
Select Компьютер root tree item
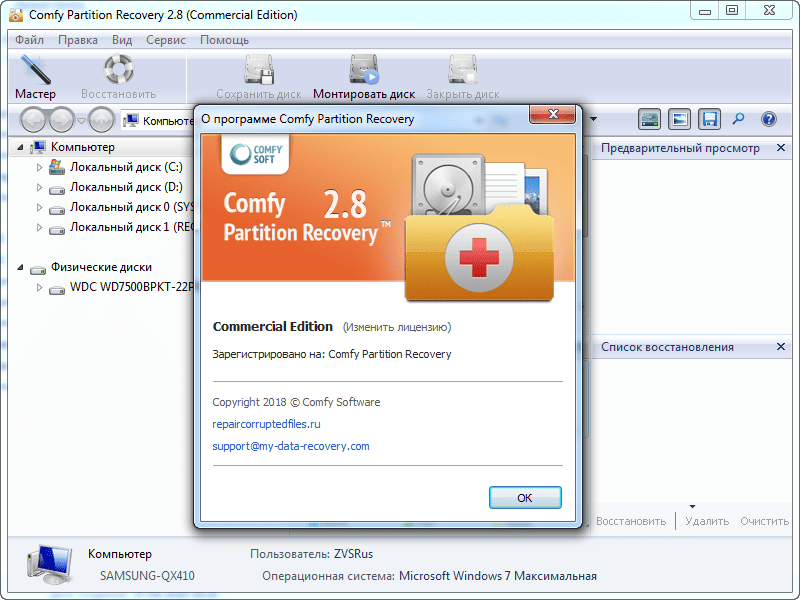pyautogui.click(x=83, y=147)
